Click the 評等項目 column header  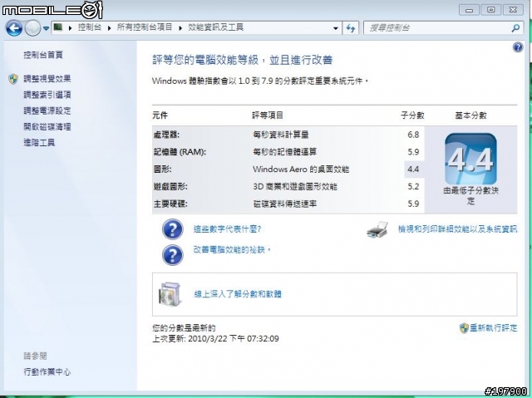point(268,115)
